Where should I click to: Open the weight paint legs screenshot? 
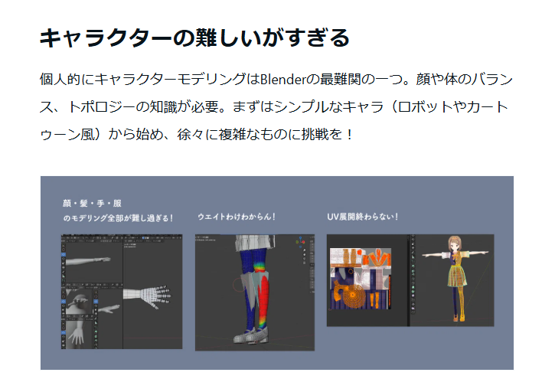pos(255,292)
